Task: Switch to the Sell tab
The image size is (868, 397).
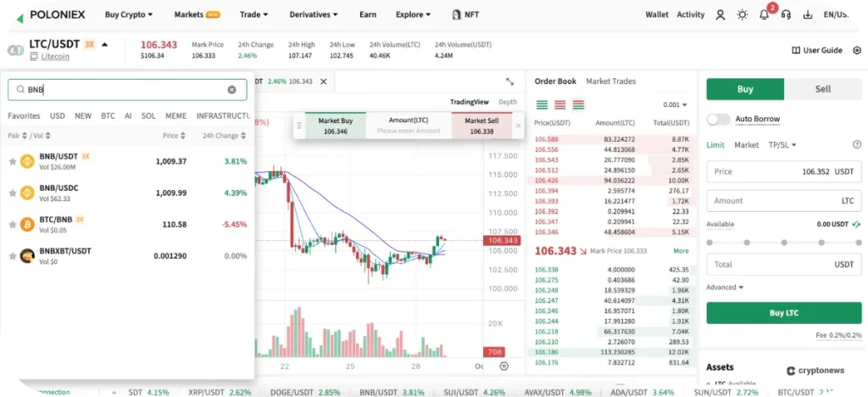Action: pos(823,89)
